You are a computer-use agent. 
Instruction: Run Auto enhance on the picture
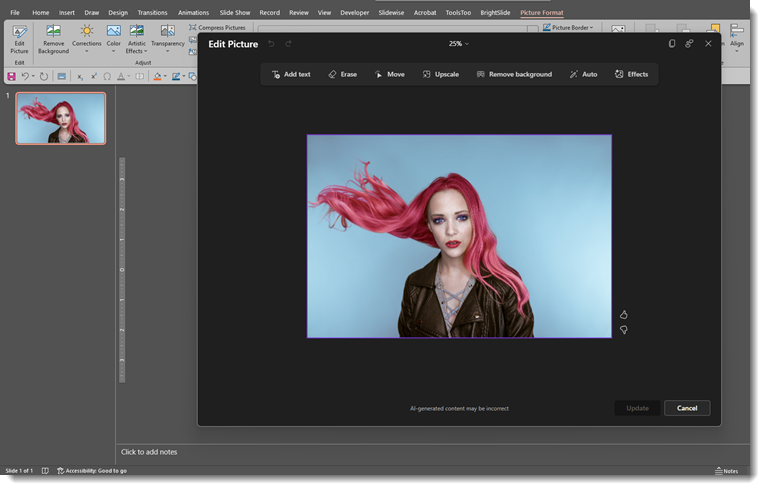point(583,74)
